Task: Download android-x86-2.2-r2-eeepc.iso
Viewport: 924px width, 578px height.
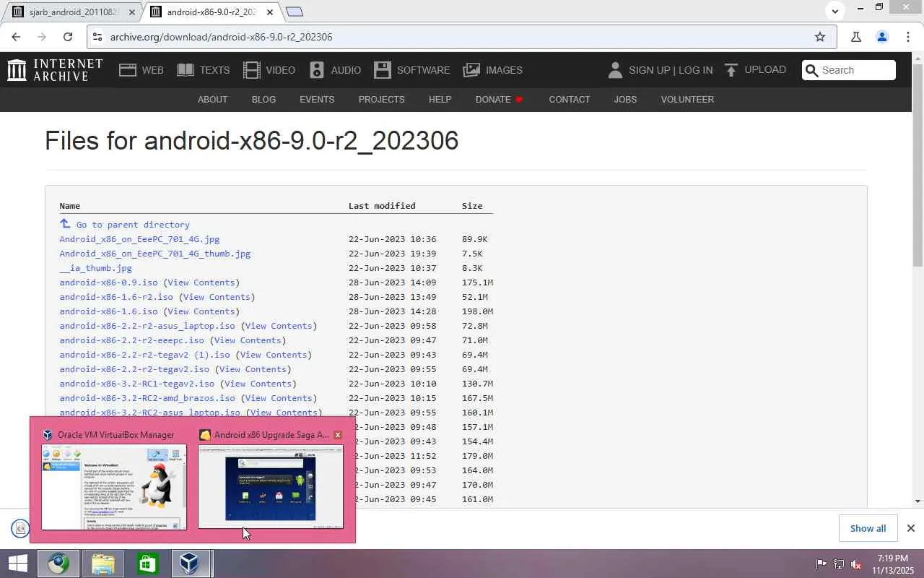Action: (132, 340)
